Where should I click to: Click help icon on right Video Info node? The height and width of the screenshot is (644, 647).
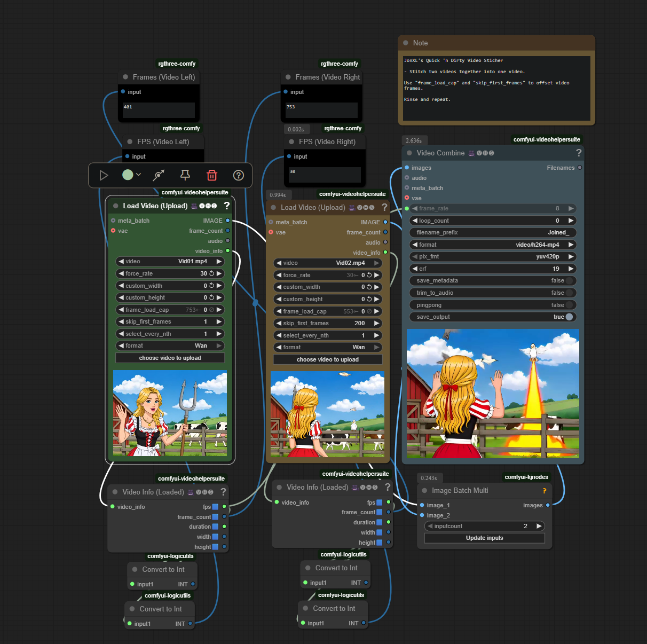point(388,487)
